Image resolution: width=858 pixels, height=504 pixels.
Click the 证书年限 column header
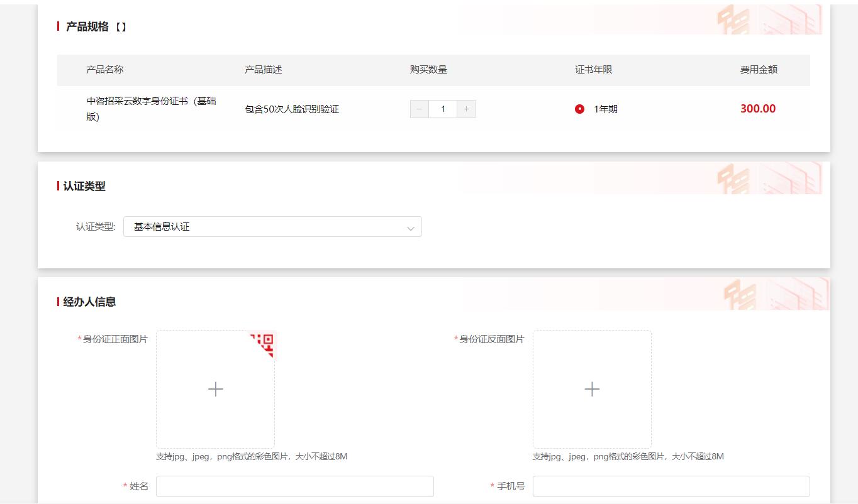click(x=593, y=70)
